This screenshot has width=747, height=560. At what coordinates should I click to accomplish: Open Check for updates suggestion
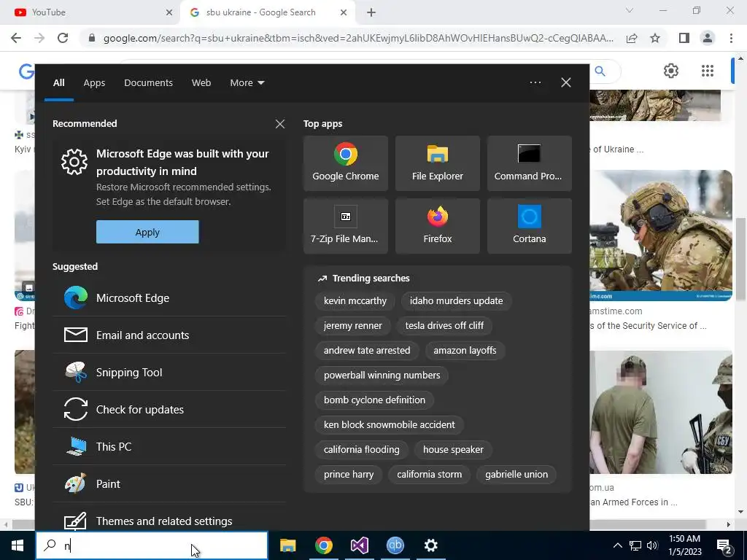169,409
